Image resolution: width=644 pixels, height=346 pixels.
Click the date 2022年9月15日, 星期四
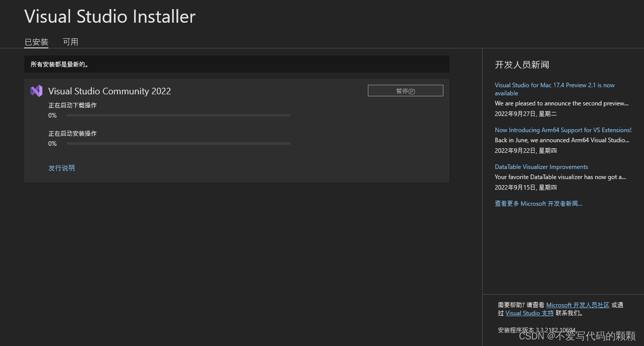(x=526, y=188)
